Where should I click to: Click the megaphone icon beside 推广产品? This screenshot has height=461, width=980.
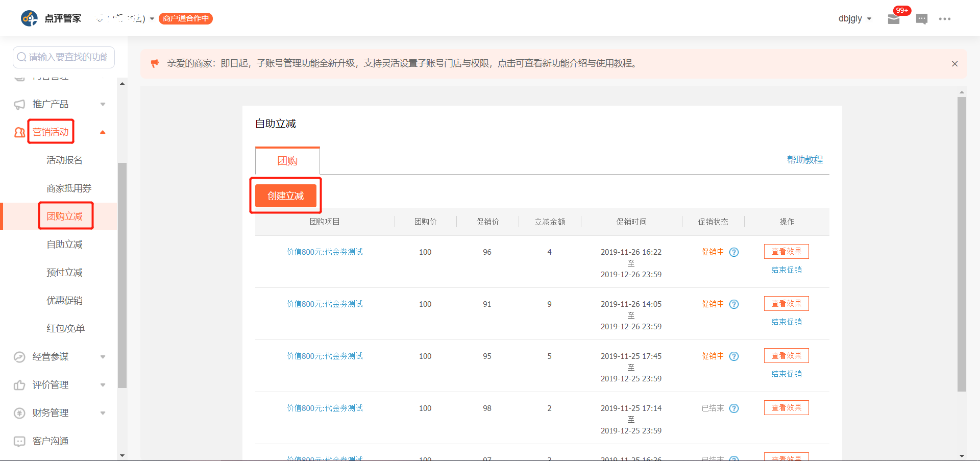click(x=19, y=105)
